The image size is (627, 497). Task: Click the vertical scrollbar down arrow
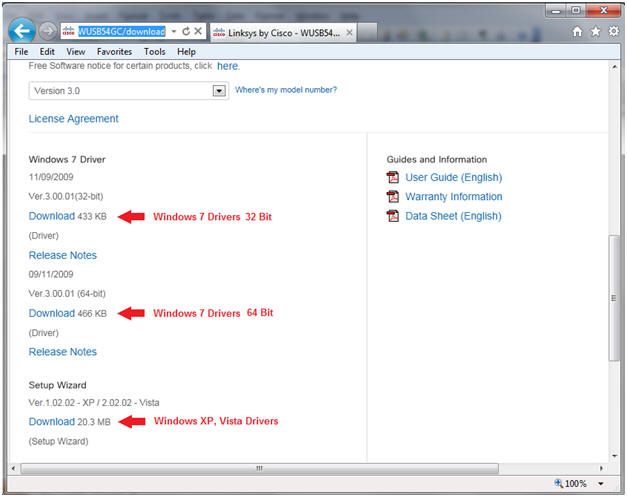click(x=615, y=456)
